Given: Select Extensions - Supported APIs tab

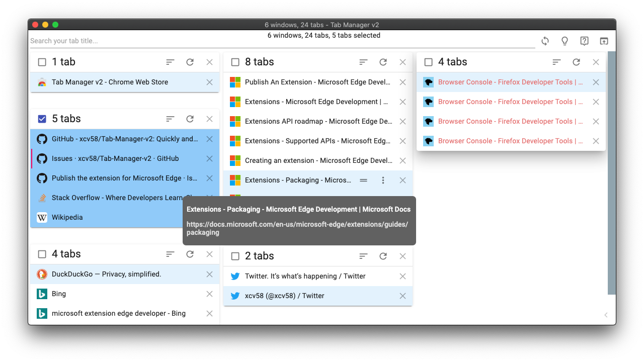Looking at the screenshot, I should tap(318, 141).
